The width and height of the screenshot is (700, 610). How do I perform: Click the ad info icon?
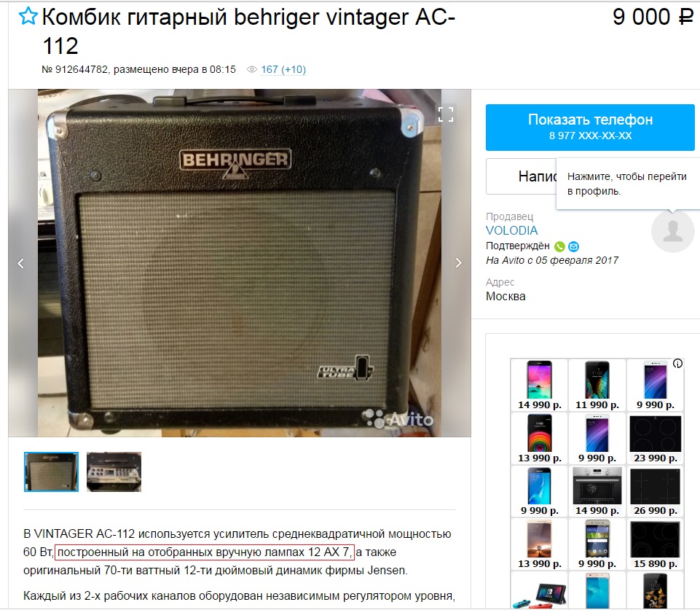pos(677,364)
